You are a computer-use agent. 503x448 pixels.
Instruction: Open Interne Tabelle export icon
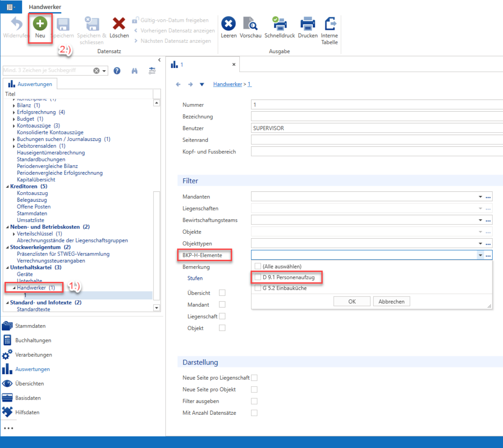(x=330, y=24)
